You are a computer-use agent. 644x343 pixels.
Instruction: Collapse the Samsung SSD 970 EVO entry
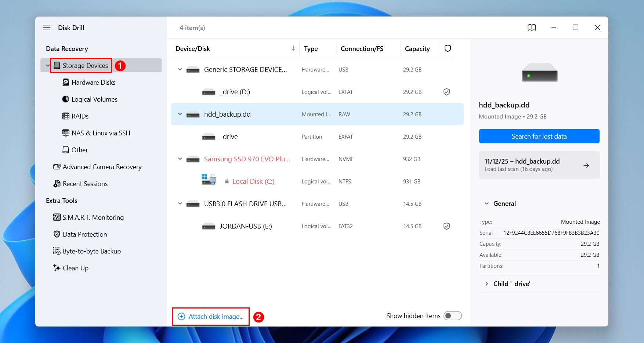[180, 159]
